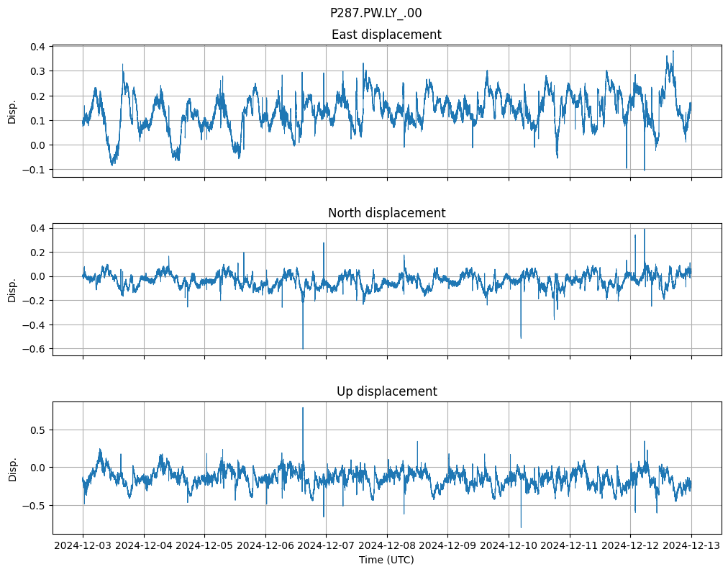This screenshot has width=728, height=572.
Task: Click the Disp. label of North plot
Action: tap(12, 289)
